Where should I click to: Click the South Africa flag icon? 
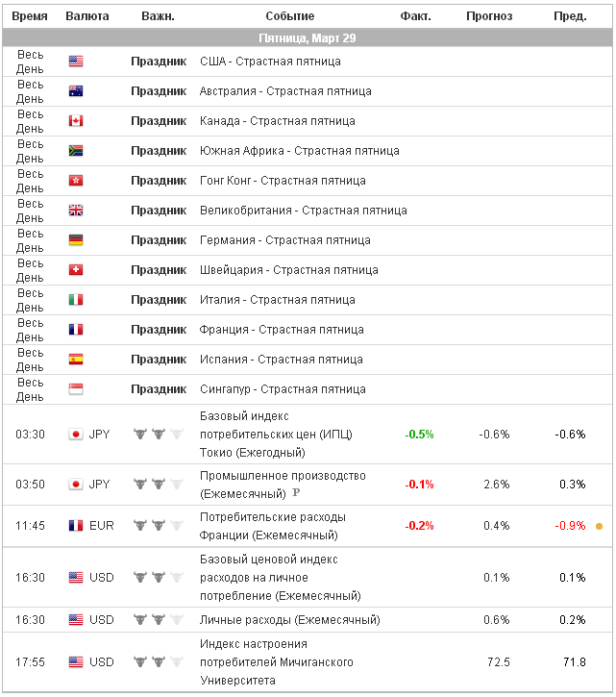(76, 151)
